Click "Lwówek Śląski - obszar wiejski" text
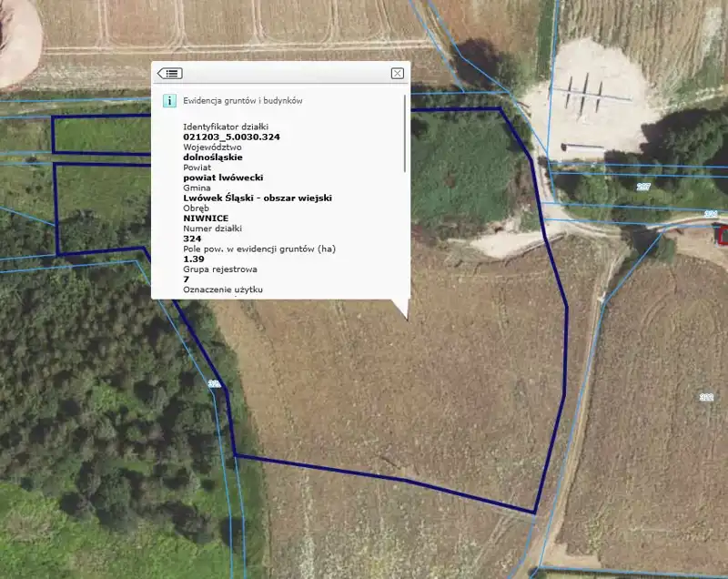The image size is (728, 579). coord(258,198)
